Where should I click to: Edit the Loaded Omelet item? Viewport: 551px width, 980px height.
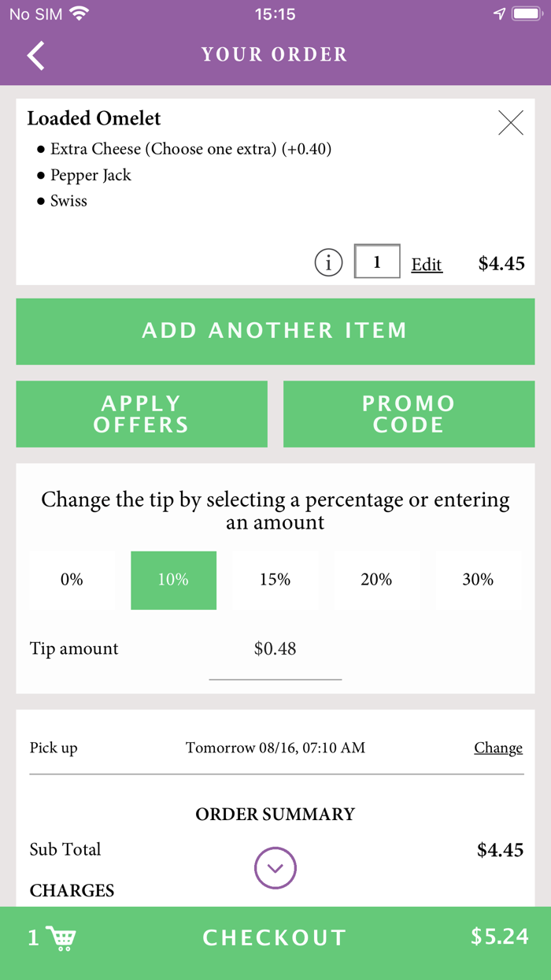[x=427, y=265]
